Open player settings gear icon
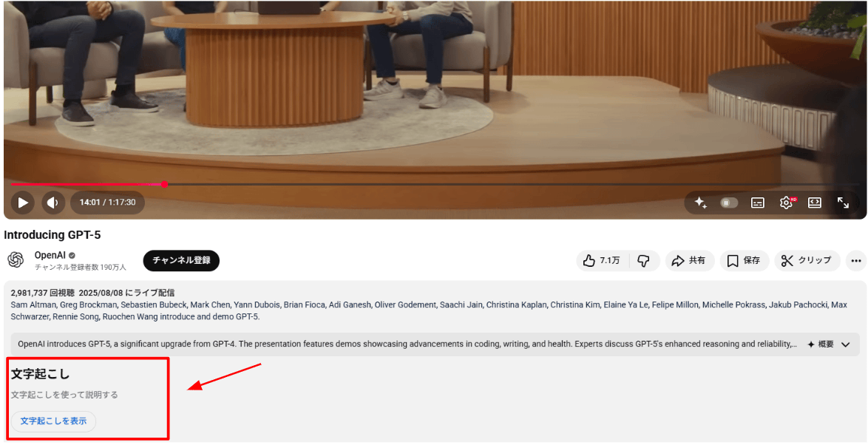868x445 pixels. tap(786, 203)
